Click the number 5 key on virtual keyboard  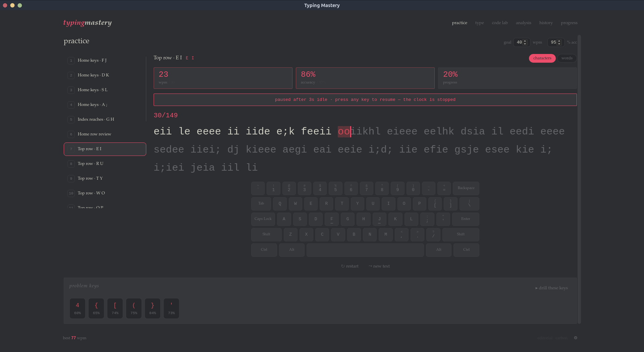tap(335, 188)
